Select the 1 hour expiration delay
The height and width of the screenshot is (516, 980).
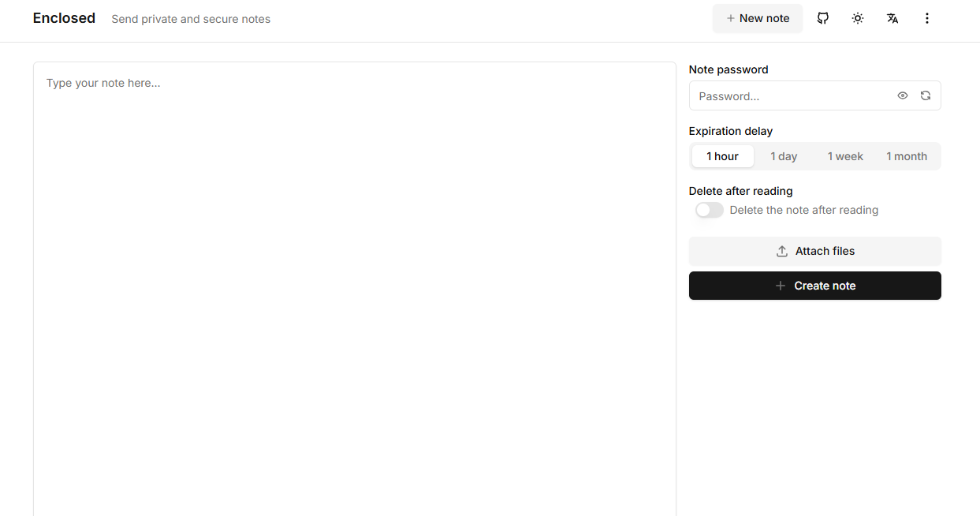click(x=722, y=156)
